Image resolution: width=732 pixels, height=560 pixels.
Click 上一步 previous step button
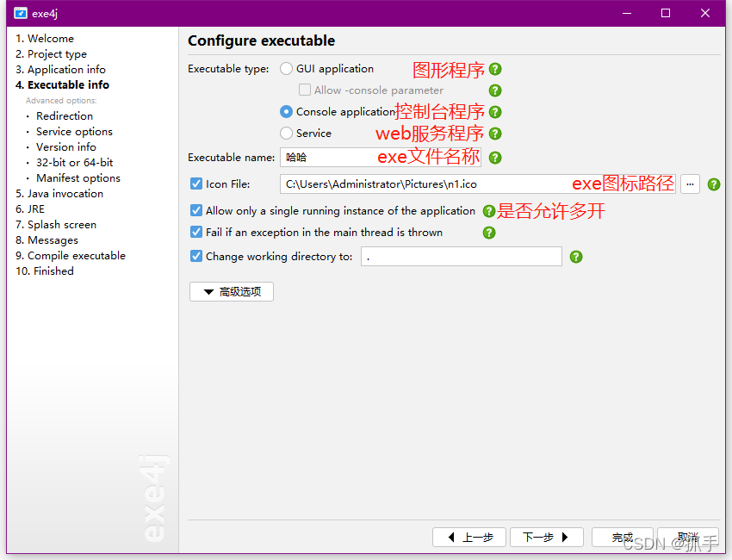tap(469, 537)
